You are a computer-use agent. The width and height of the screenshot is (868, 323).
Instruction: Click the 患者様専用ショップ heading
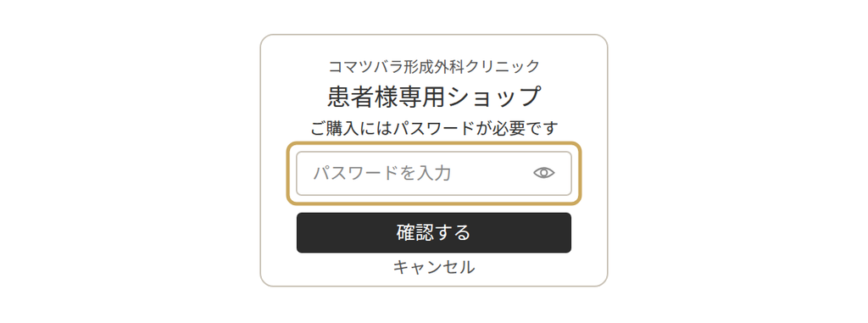[x=433, y=97]
